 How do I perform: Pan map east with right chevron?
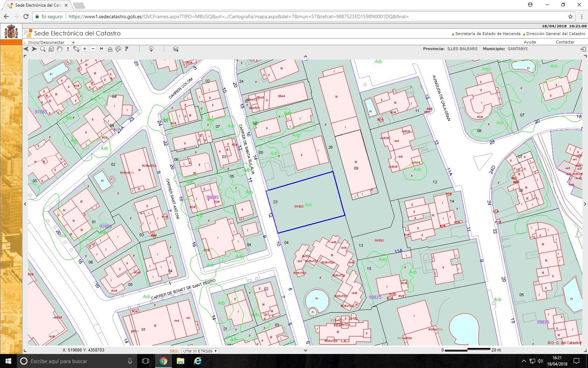585,204
